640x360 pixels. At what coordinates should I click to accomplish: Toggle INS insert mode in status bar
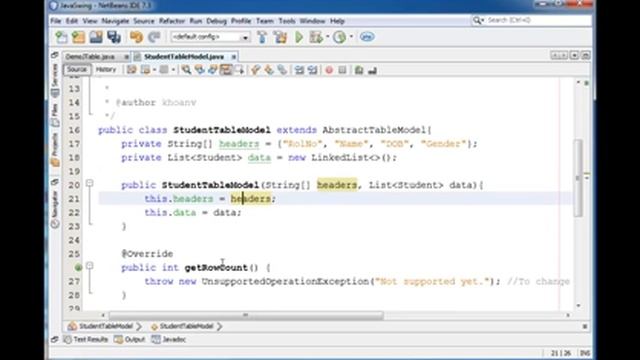[585, 353]
